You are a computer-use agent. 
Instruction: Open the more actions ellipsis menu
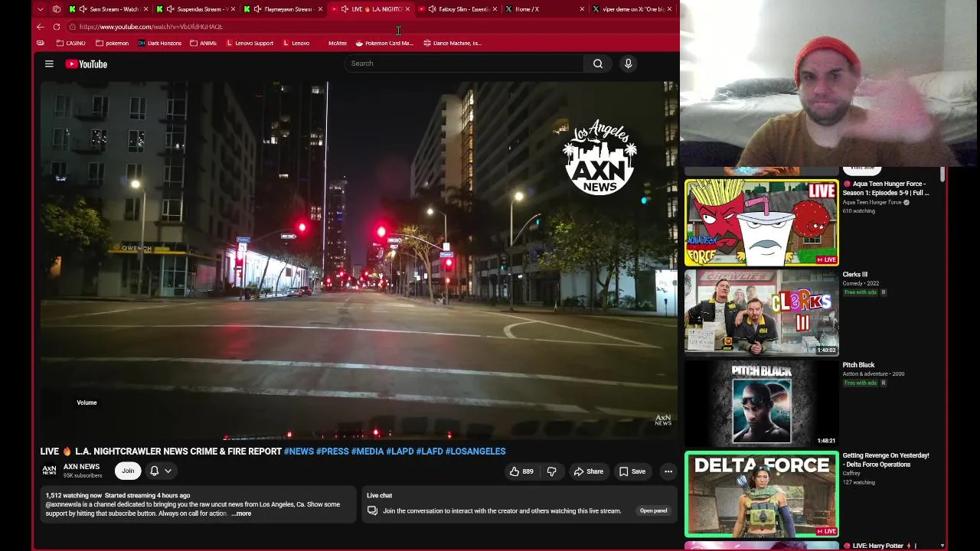pyautogui.click(x=668, y=471)
